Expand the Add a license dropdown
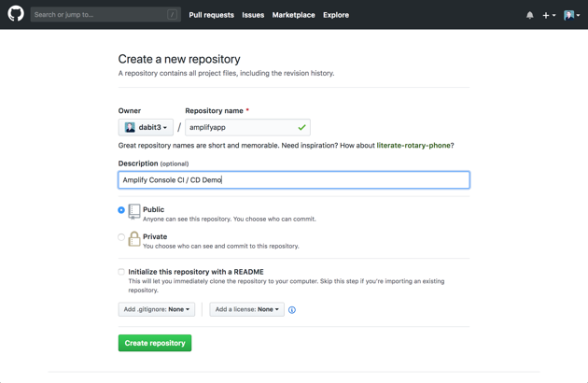Screen dimensions: 588x383 click(246, 309)
